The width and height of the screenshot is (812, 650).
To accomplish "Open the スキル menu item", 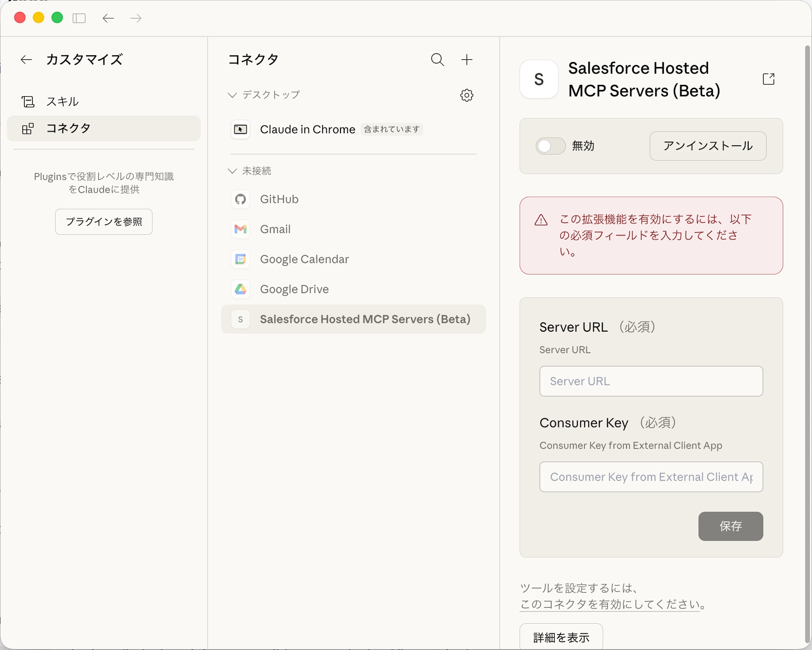I will (63, 101).
